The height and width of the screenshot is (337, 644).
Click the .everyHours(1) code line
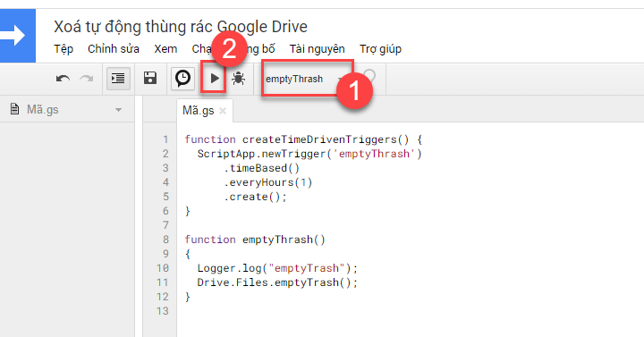pyautogui.click(x=267, y=182)
